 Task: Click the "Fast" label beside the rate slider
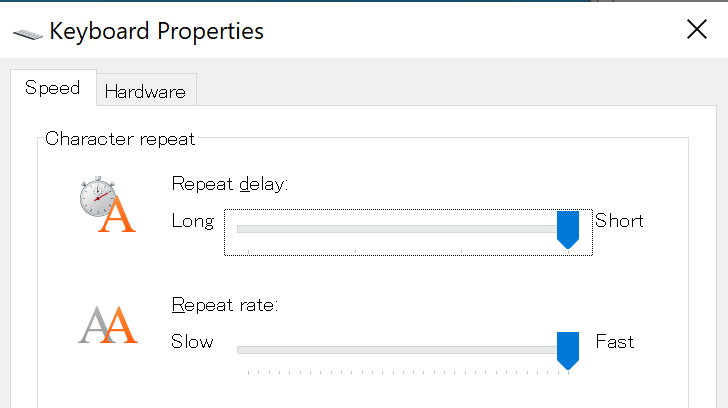(615, 342)
